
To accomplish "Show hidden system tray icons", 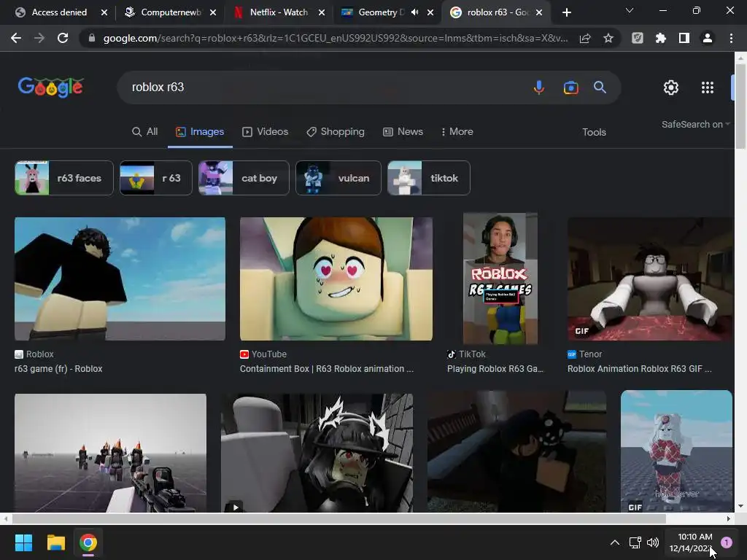I will point(615,542).
